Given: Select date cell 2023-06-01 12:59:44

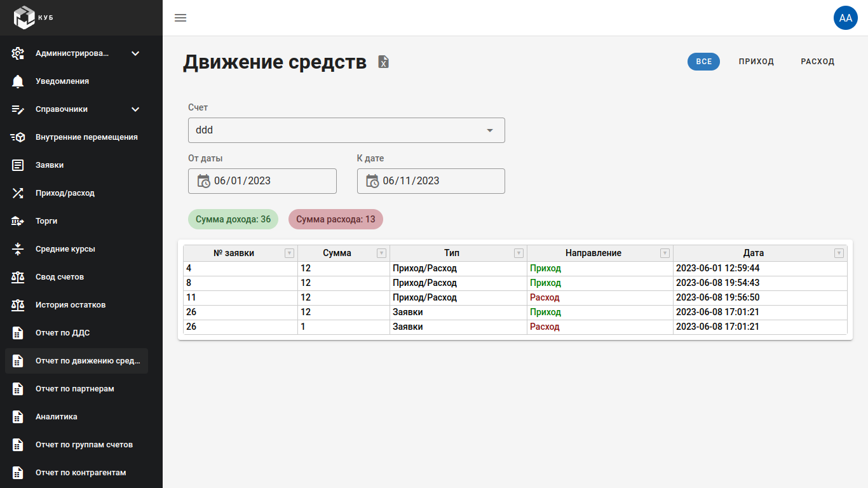Looking at the screenshot, I should pos(760,268).
